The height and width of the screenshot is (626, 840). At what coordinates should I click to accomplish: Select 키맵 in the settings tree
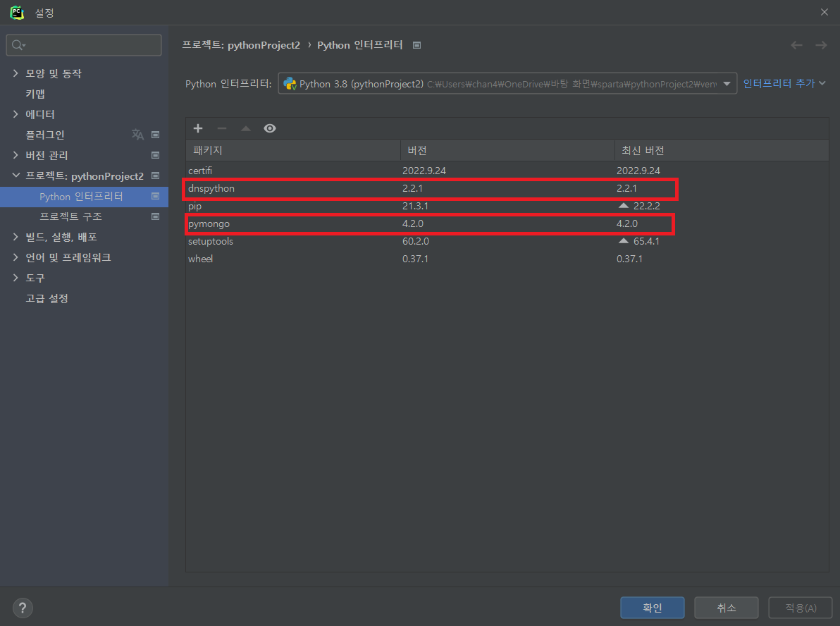tap(35, 94)
